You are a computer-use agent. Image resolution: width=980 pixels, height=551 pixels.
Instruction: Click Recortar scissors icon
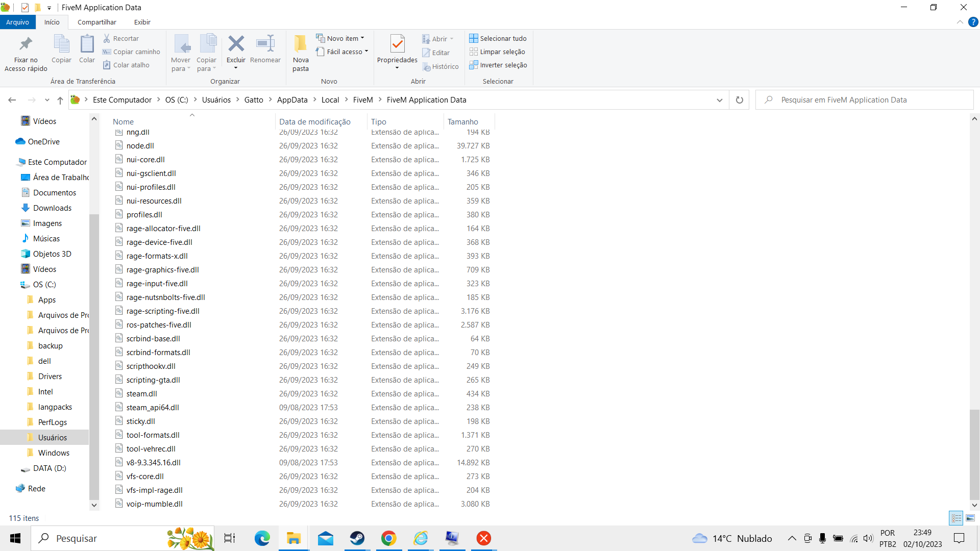121,38
